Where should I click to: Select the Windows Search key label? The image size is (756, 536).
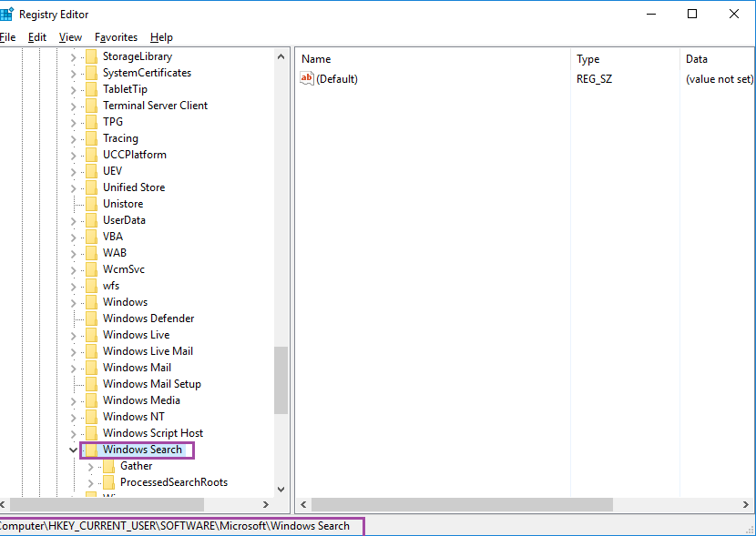[142, 450]
